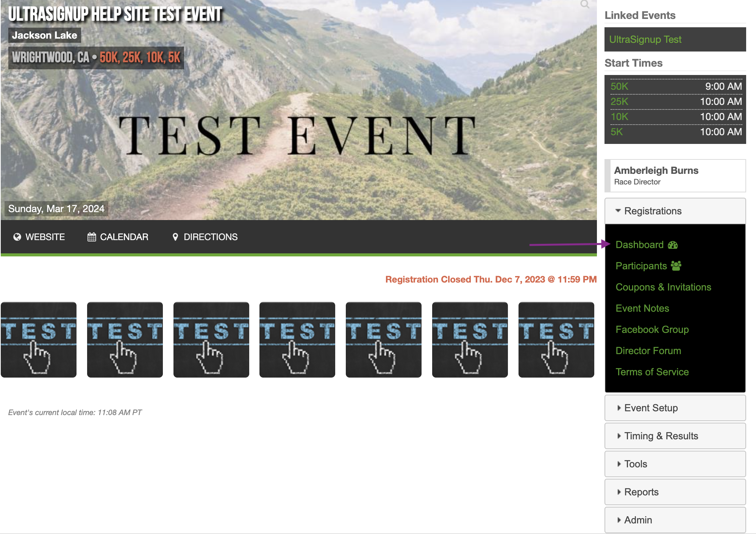Open the UltraSignup Test linked event
Screen dimensions: 756x534
coord(645,39)
